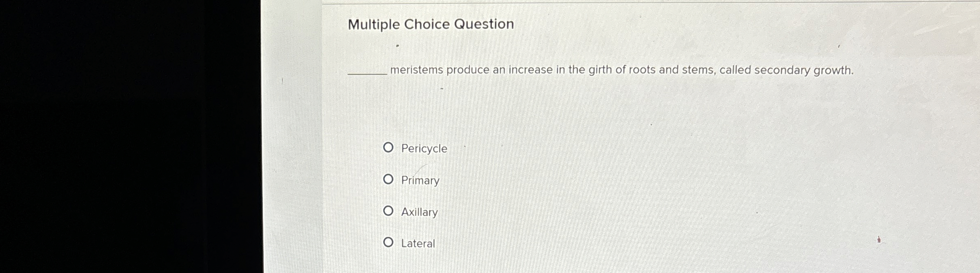Screen dimensions: 980x273
Task: Click the Lateral answer label
Action: click(418, 243)
